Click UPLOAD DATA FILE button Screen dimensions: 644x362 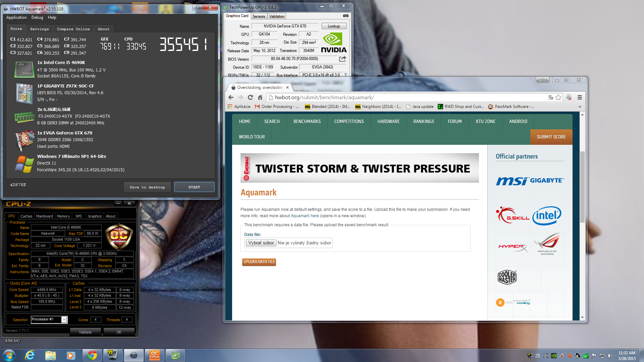tap(259, 262)
